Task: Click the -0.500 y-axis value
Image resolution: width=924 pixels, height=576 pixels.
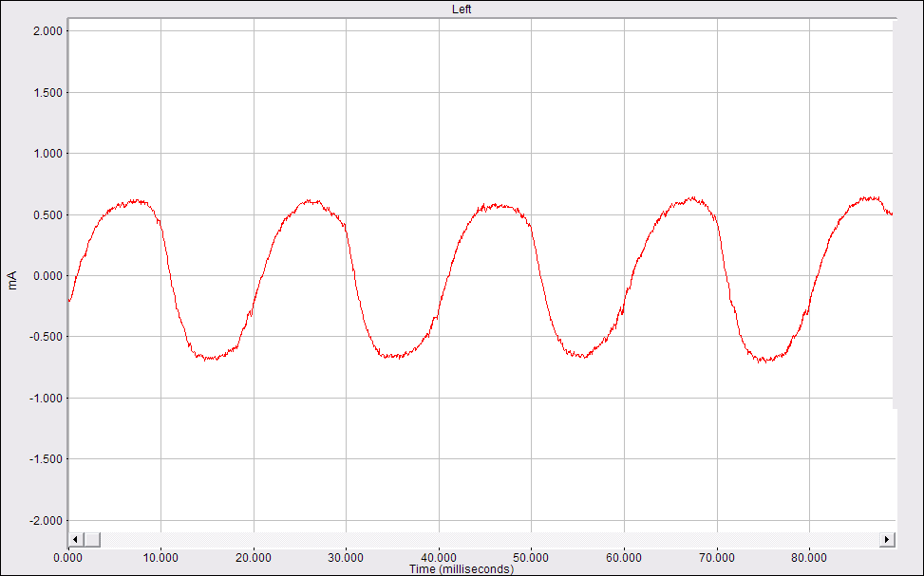Action: tap(46, 337)
